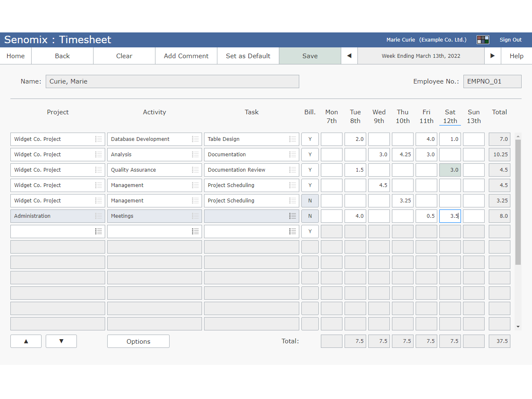Toggle the billable flag on the Table Design row
The height and width of the screenshot is (399, 532).
click(310, 139)
